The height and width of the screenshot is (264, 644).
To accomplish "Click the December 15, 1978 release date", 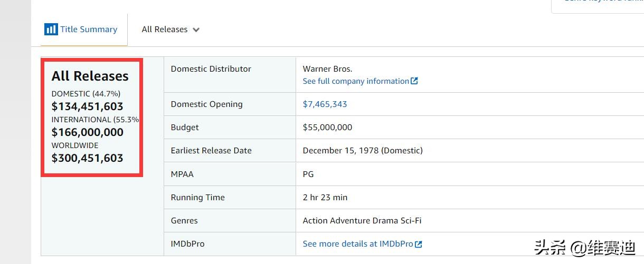I will 363,150.
